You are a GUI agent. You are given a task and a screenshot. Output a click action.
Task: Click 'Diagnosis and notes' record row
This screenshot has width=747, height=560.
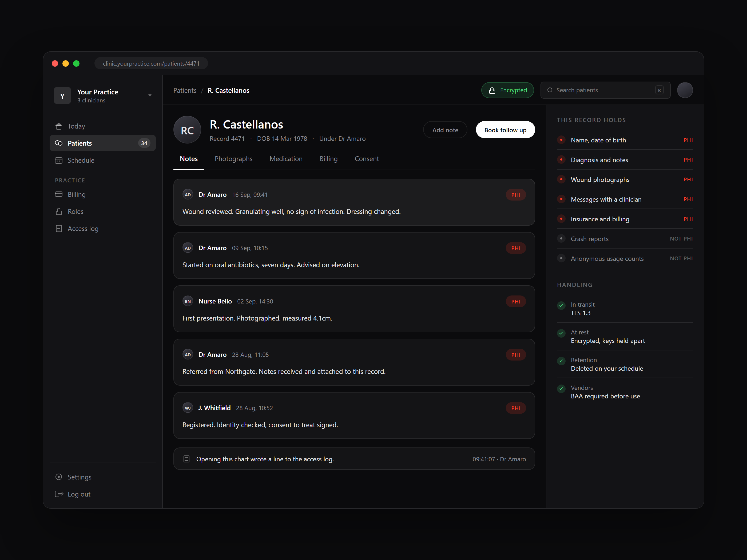[x=625, y=160]
